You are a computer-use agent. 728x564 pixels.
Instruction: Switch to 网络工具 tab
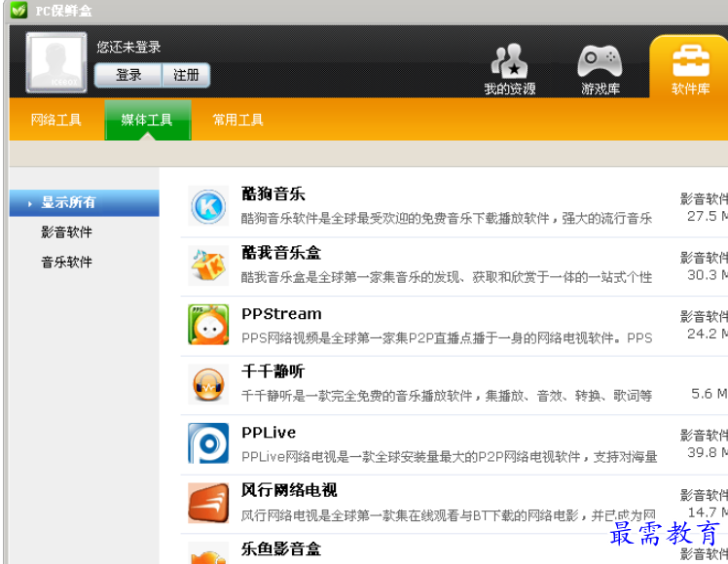pyautogui.click(x=56, y=120)
